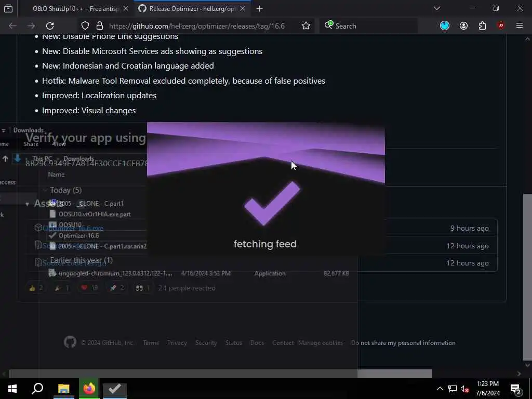The width and height of the screenshot is (532, 399).
Task: Open 'Do not share my personal information' link
Action: tap(403, 343)
